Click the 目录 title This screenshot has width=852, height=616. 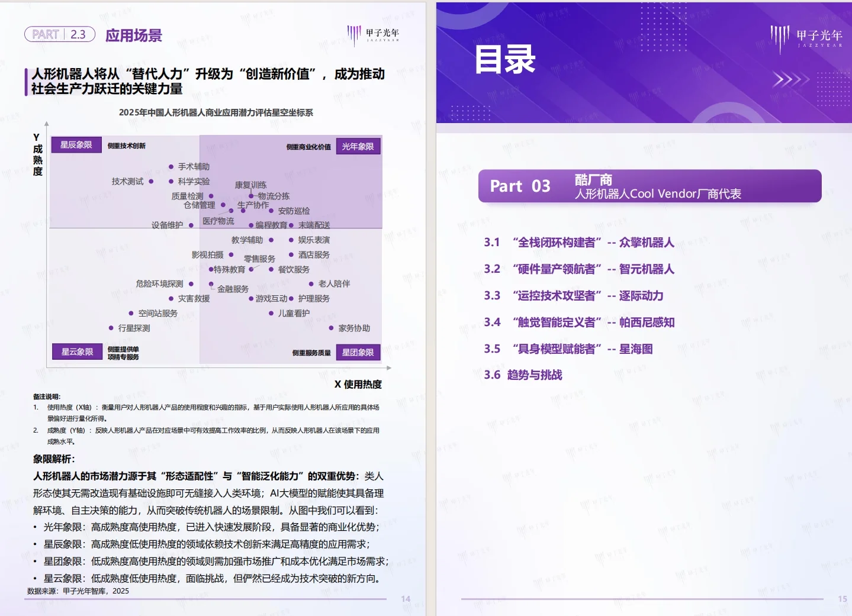pyautogui.click(x=505, y=59)
